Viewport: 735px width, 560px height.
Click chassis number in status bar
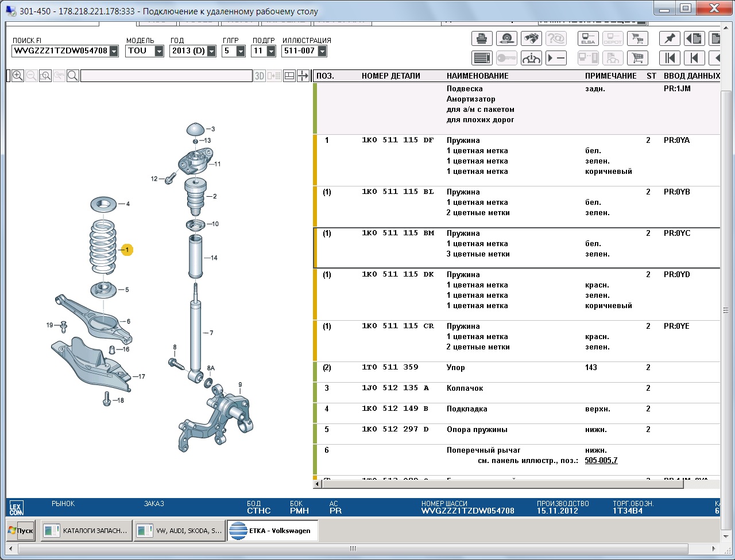[467, 511]
